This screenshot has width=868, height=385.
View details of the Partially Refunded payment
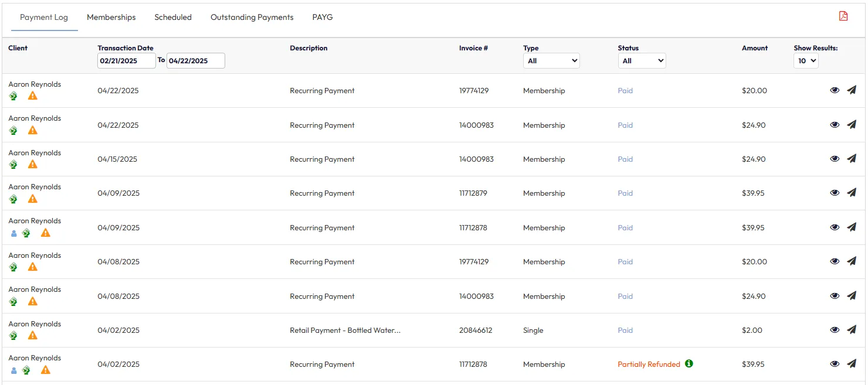pos(835,364)
